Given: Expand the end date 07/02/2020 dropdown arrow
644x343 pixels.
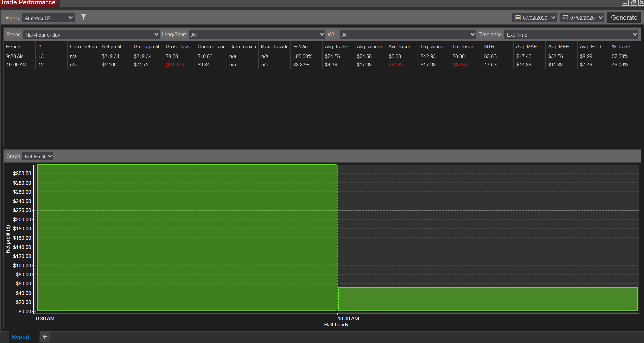Looking at the screenshot, I should 601,18.
